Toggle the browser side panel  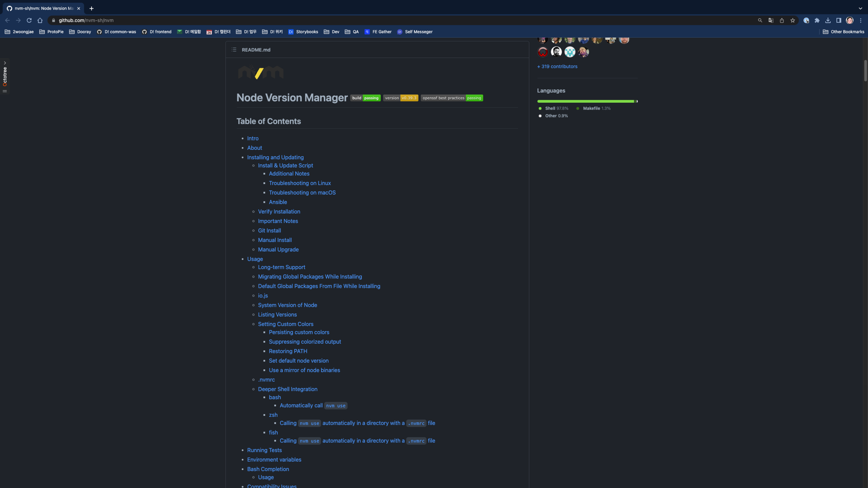[x=839, y=21]
